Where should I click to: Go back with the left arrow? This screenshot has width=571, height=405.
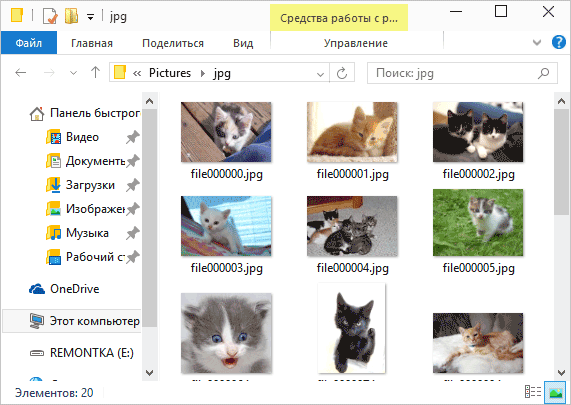click(x=21, y=73)
